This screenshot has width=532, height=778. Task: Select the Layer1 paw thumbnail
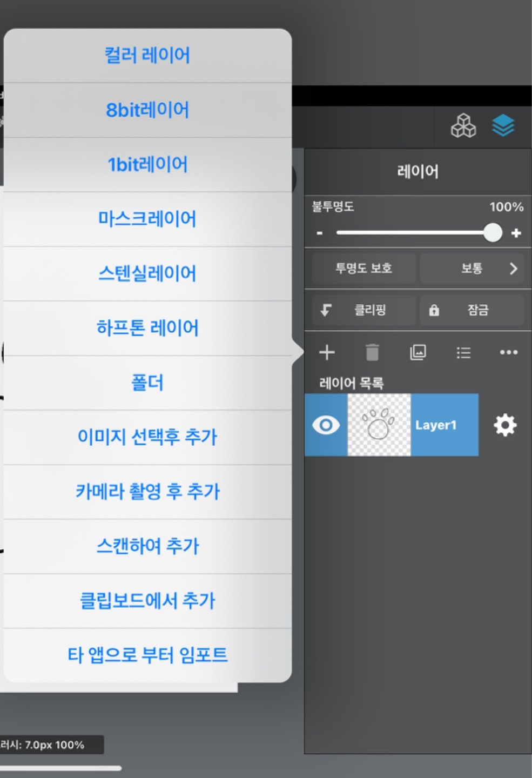click(379, 425)
